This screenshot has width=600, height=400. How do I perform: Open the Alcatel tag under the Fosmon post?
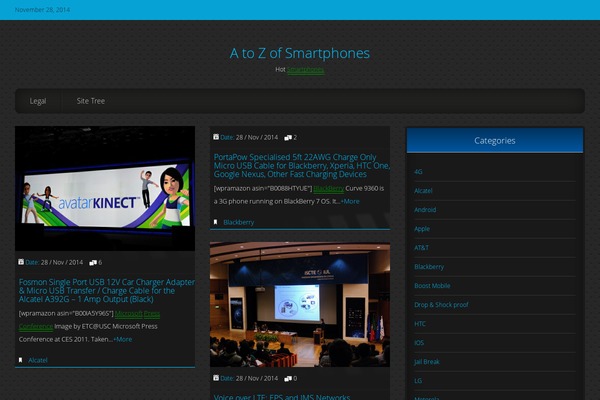(38, 360)
